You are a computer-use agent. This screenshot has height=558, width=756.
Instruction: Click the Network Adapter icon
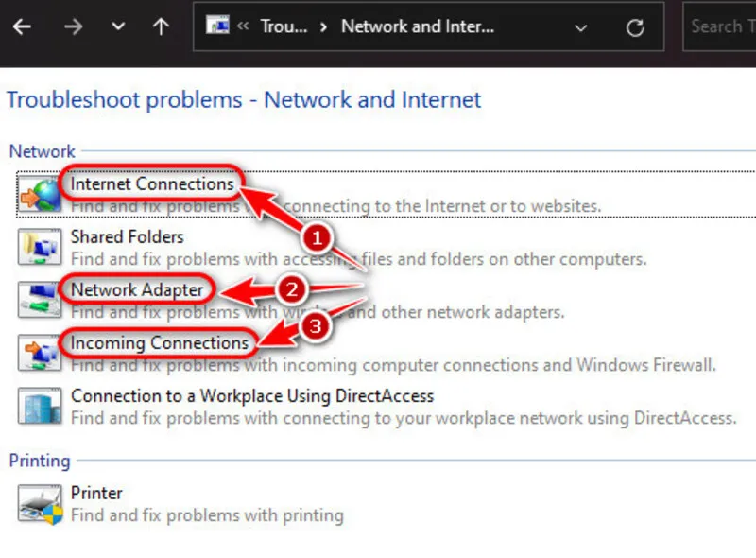click(x=40, y=300)
